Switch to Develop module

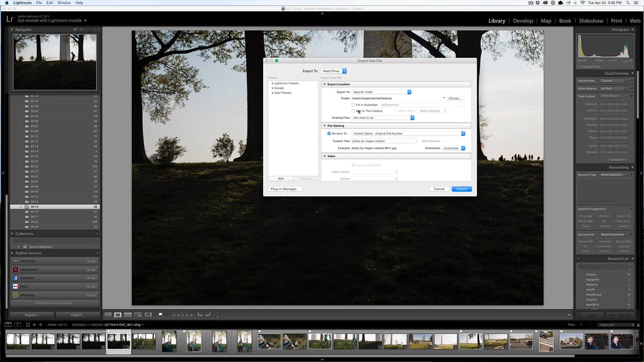click(x=523, y=21)
